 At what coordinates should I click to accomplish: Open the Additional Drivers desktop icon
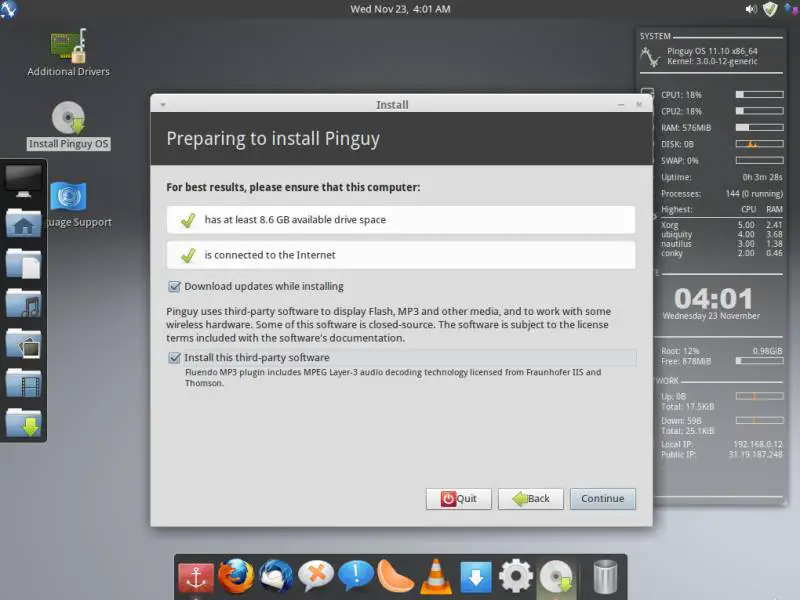(68, 53)
